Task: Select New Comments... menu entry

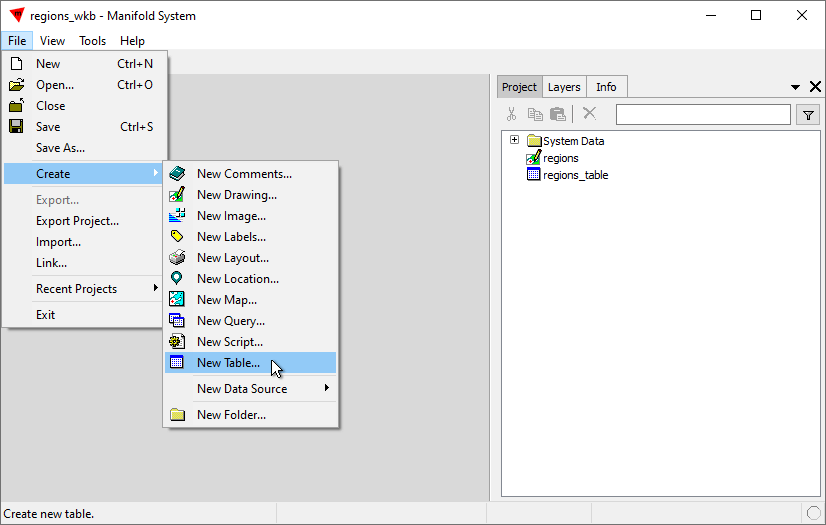Action: coord(250,174)
